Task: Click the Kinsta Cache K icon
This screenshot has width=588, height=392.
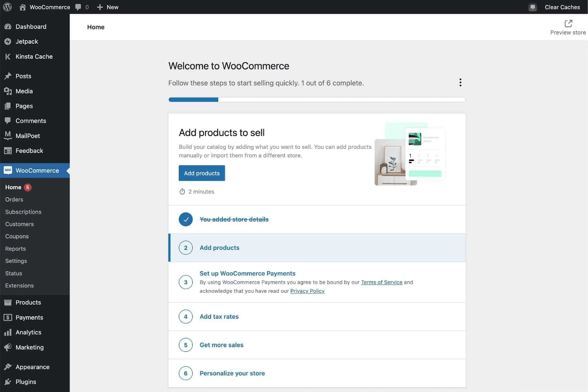Action: [8, 56]
